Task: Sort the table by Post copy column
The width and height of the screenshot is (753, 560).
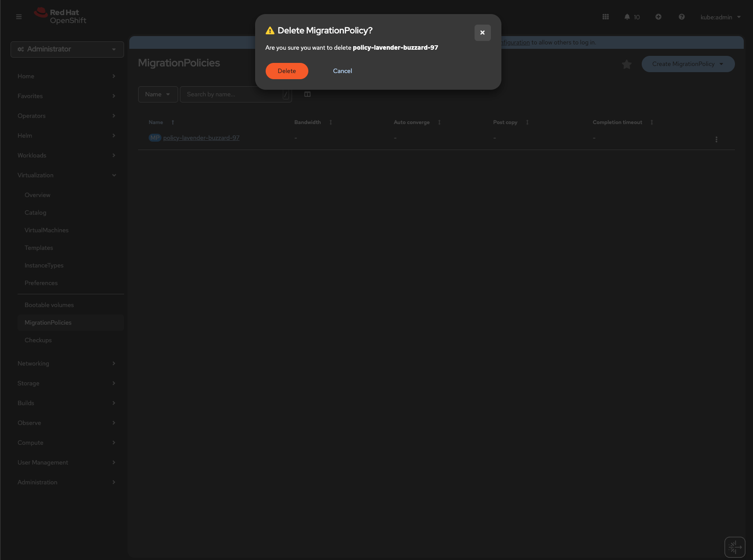Action: pos(511,122)
